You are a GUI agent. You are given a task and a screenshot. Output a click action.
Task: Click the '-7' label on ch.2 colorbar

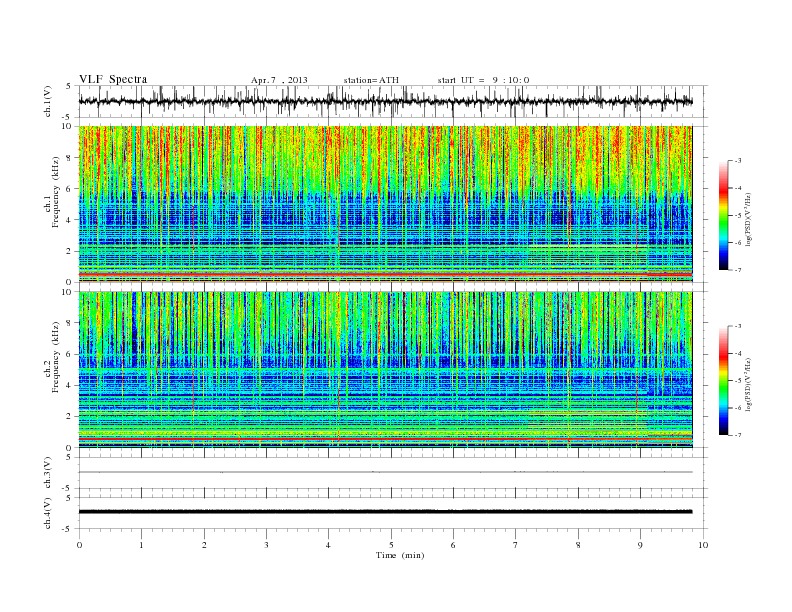(738, 435)
